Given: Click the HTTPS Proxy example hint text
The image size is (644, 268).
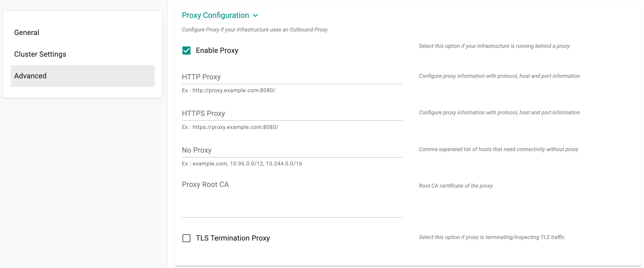Looking at the screenshot, I should pos(230,127).
